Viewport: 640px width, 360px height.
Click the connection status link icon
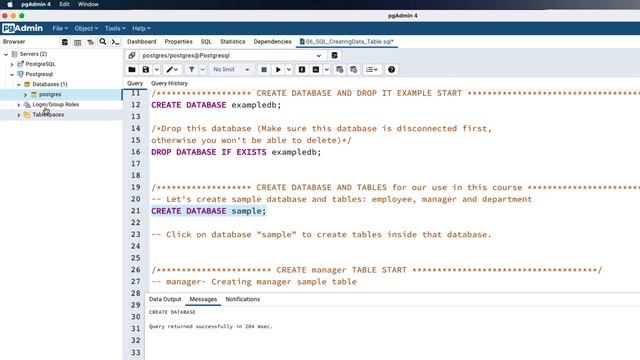(131, 56)
